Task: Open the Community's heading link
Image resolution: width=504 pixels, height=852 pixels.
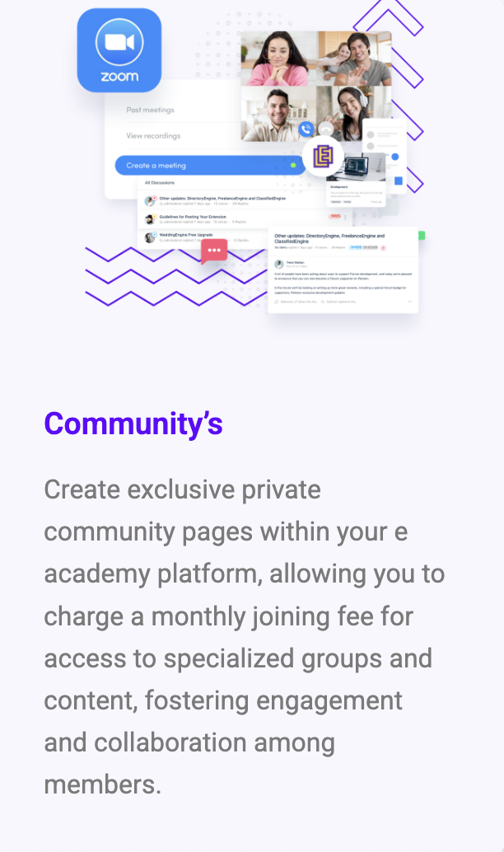Action: (133, 424)
